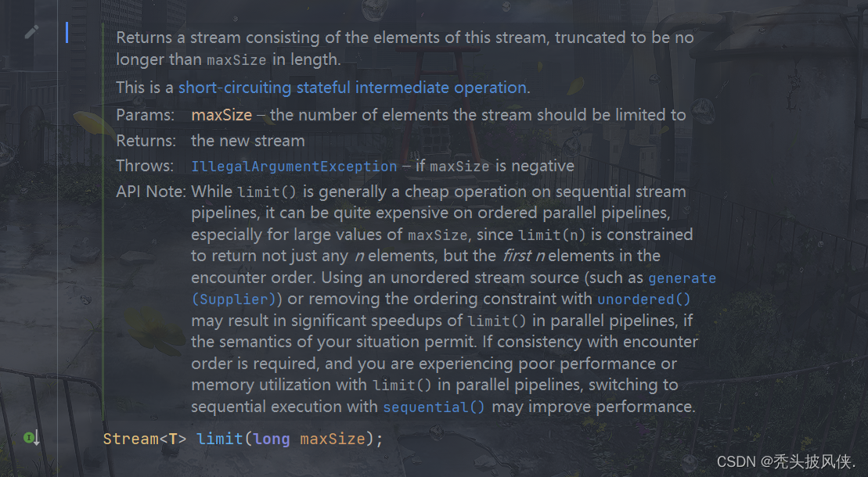
Task: Click the T type parameter in Stream<T>
Action: (x=173, y=439)
